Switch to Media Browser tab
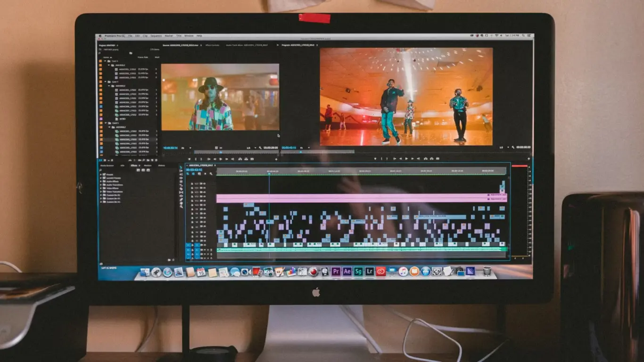The image size is (644, 362). 107,165
